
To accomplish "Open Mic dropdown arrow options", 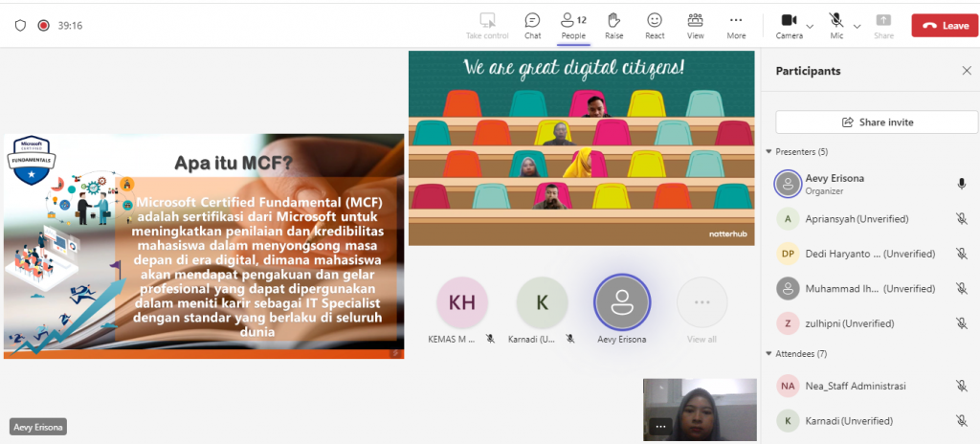I will [857, 26].
